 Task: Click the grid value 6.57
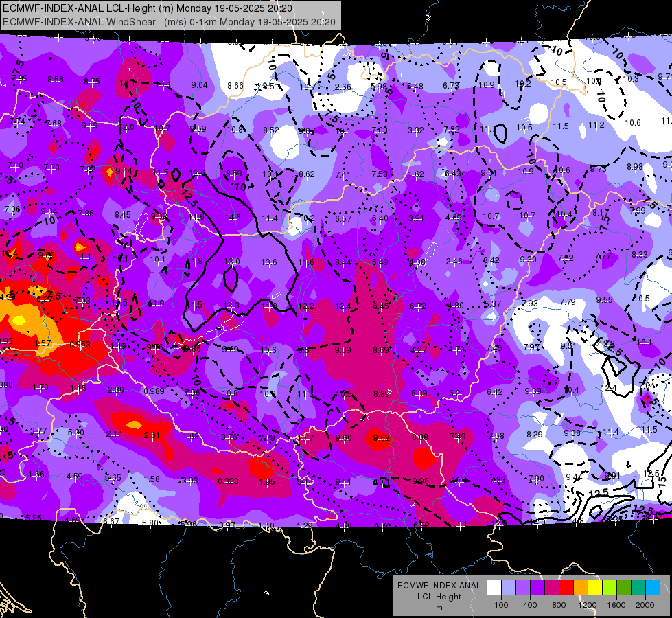click(343, 219)
